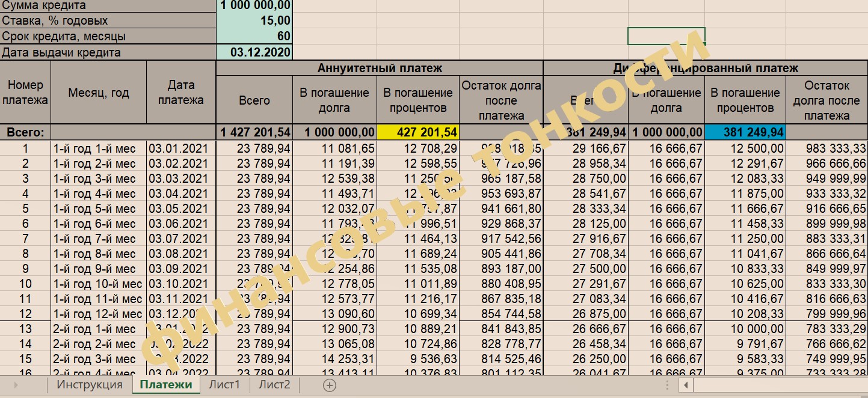Select the annuity total cell 1 427 201,54
The image size is (868, 398).
pyautogui.click(x=254, y=132)
